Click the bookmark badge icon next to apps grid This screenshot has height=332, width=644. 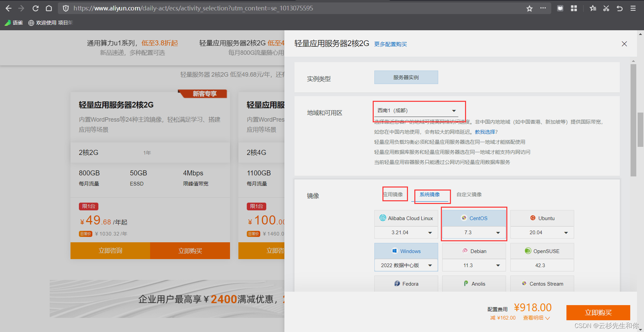[560, 8]
